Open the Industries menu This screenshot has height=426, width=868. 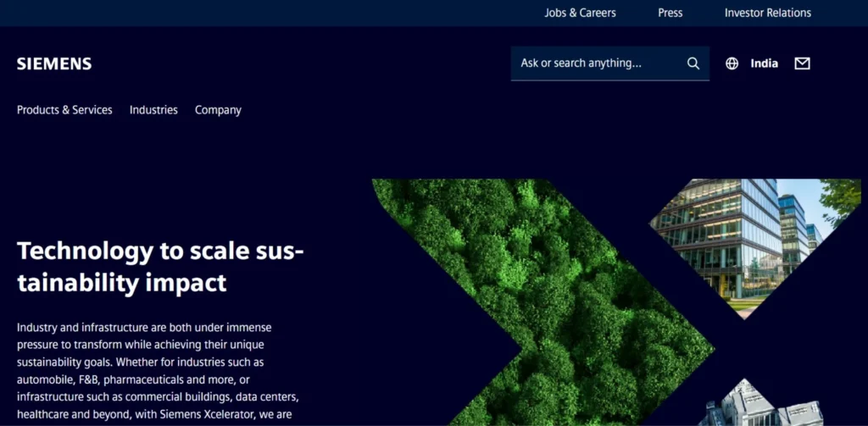point(154,110)
